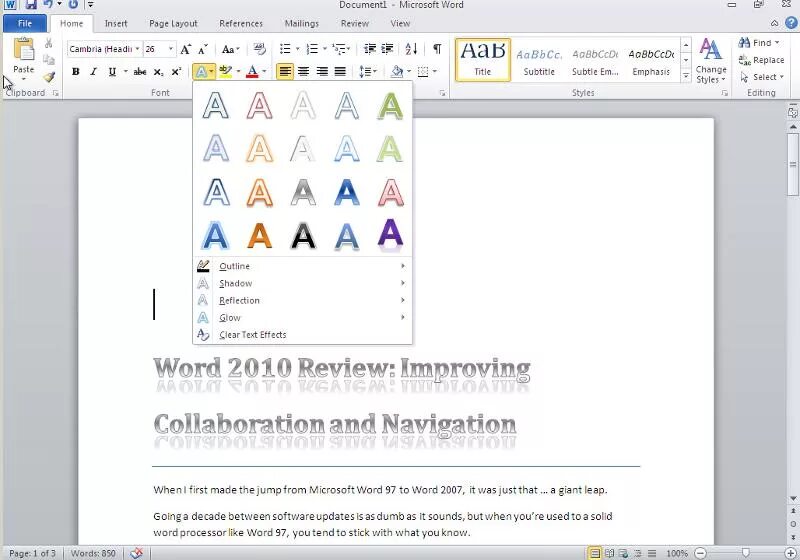Apply superscript formatting
Viewport: 800px width, 560px height.
[176, 72]
